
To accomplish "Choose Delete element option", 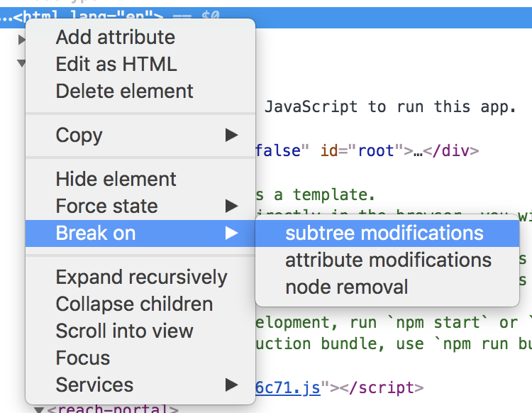I will [x=140, y=92].
